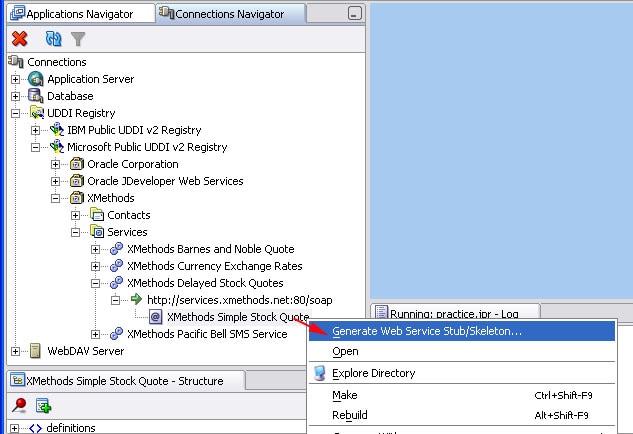
Task: Collapse the services.xmethods.net soap endpoint
Action: [115, 300]
